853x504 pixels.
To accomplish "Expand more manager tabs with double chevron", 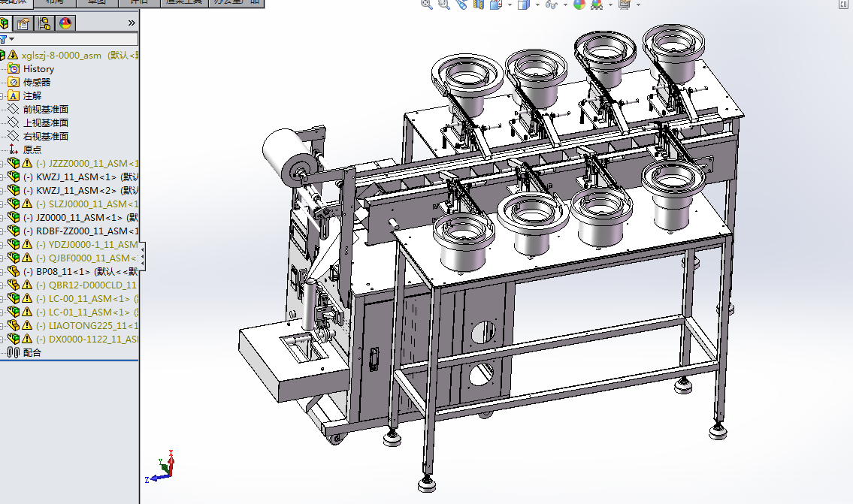I will 131,23.
